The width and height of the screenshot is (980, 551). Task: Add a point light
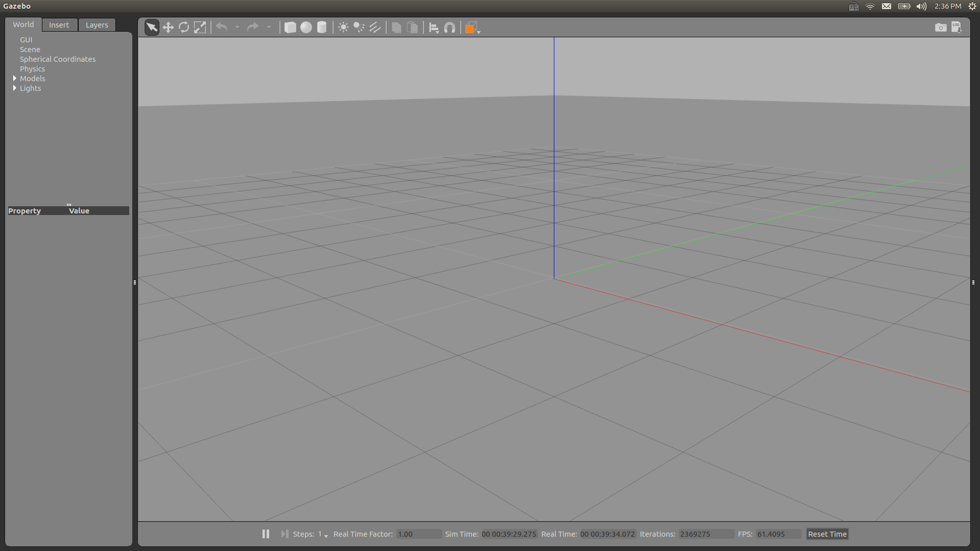point(343,28)
